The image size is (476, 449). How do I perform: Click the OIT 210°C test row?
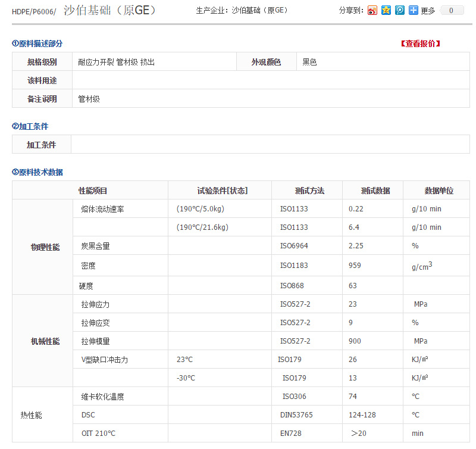[92, 433]
